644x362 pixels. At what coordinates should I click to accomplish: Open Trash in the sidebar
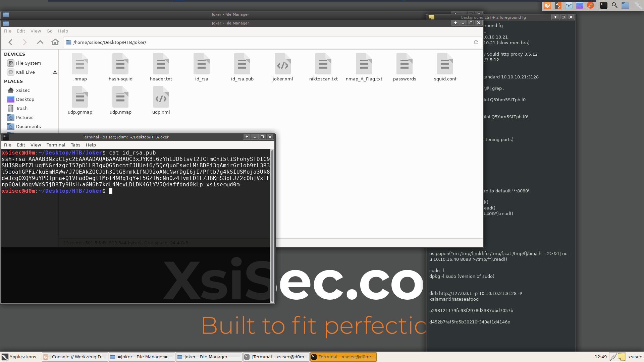click(x=22, y=108)
